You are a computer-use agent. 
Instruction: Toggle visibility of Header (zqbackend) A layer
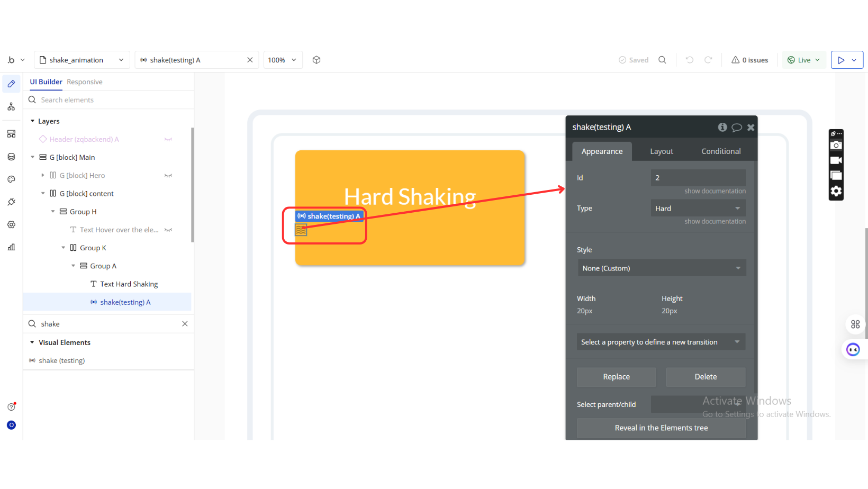[x=168, y=139]
